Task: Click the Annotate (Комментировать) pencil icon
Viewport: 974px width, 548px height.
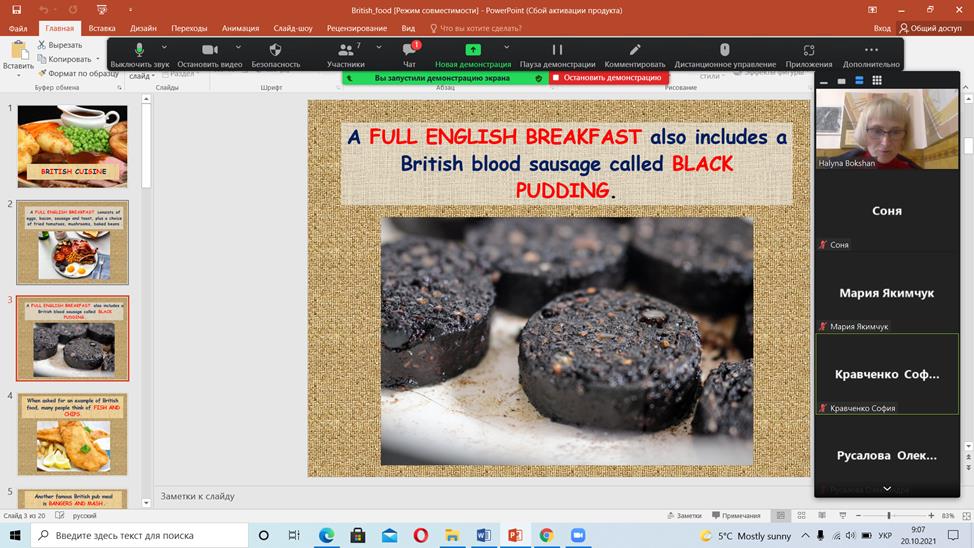Action: coord(634,50)
